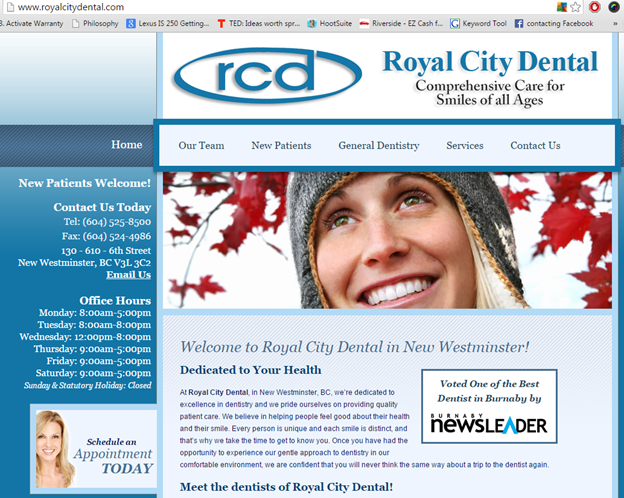Go to the Home menu item
The image size is (624, 498).
pos(127,145)
